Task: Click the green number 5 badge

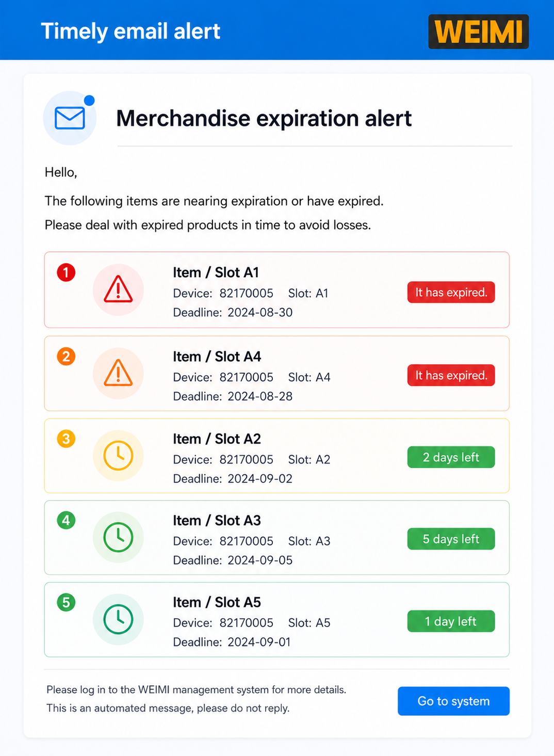Action: [x=66, y=602]
